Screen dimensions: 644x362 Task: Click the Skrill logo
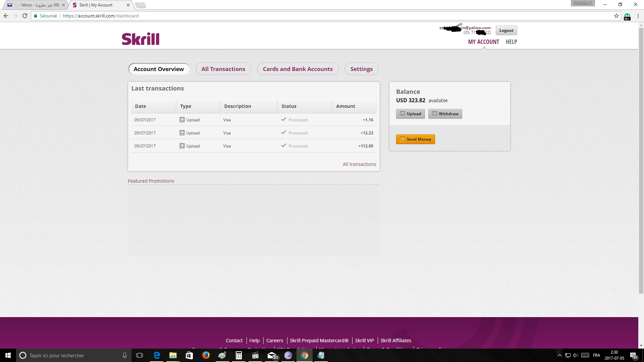point(141,39)
